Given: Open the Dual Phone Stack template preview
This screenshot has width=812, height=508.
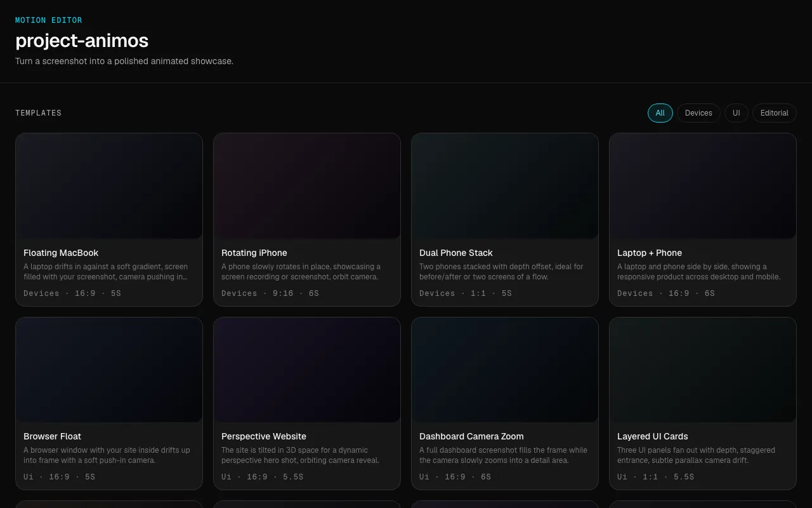Looking at the screenshot, I should point(505,186).
